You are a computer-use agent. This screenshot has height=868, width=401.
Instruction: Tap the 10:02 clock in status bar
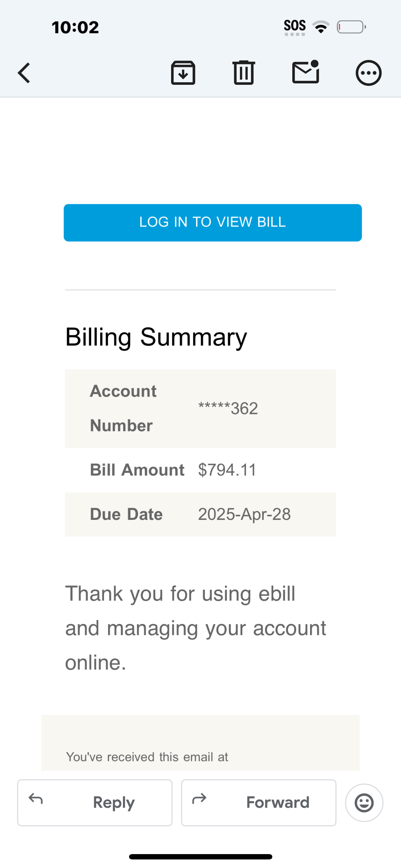pos(75,27)
